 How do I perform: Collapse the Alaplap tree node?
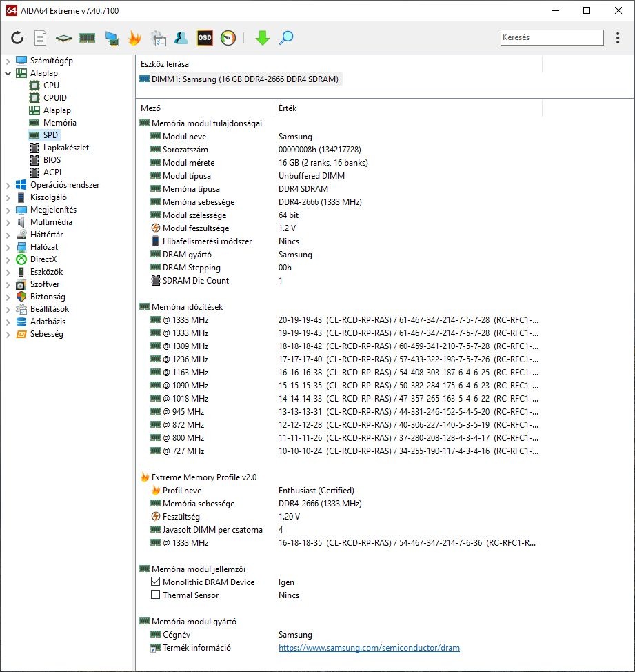click(x=8, y=73)
